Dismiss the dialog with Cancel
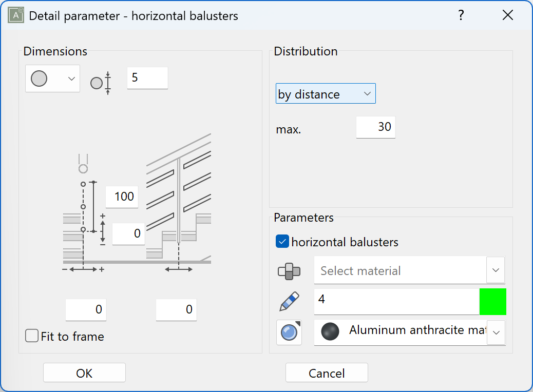This screenshot has height=392, width=533. 327,372
